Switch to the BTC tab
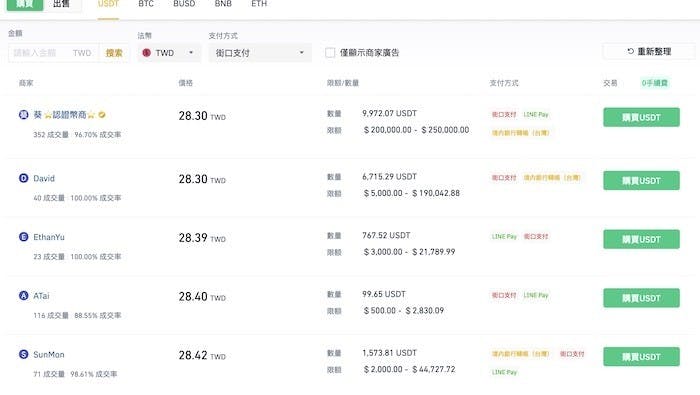 tap(146, 4)
